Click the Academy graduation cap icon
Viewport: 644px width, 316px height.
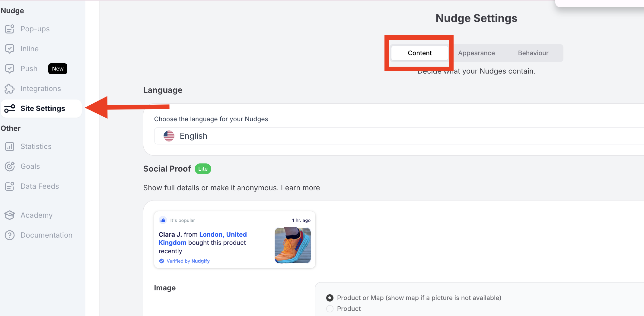[x=10, y=215]
